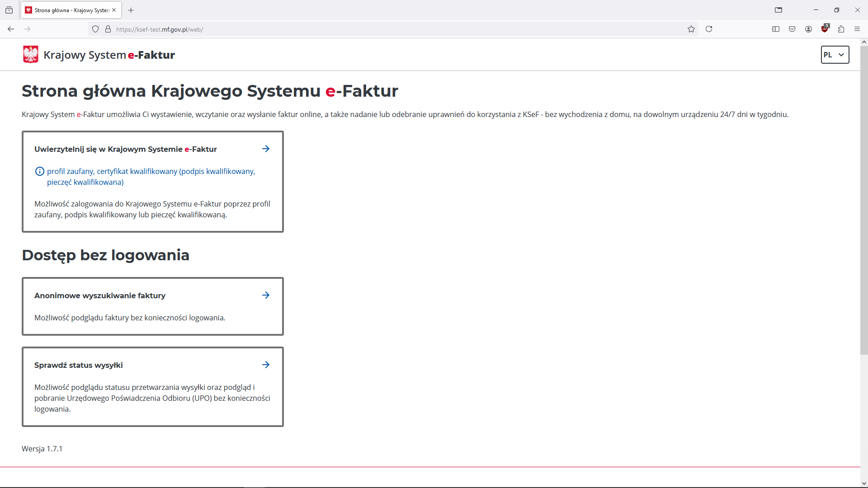Open the extensions puzzle icon
868x488 pixels.
coord(841,29)
